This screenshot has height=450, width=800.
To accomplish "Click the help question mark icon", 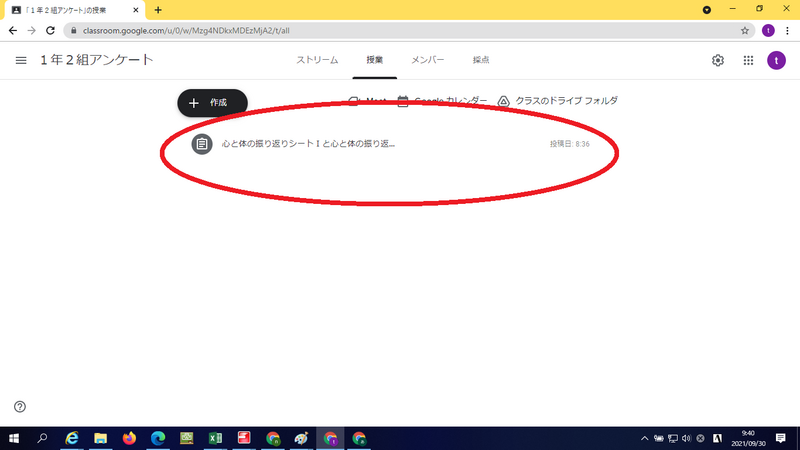I will pos(20,407).
